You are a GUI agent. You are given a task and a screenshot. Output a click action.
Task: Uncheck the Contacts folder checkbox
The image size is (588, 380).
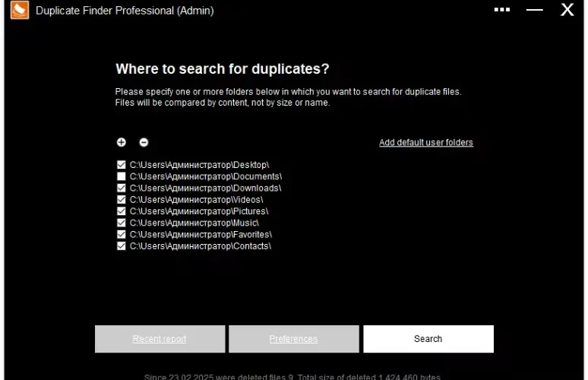(x=121, y=246)
